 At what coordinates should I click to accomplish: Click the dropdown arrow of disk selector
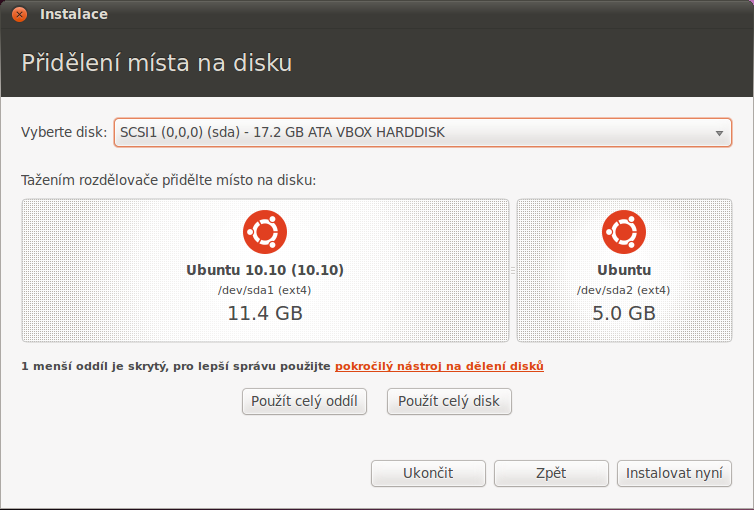719,133
